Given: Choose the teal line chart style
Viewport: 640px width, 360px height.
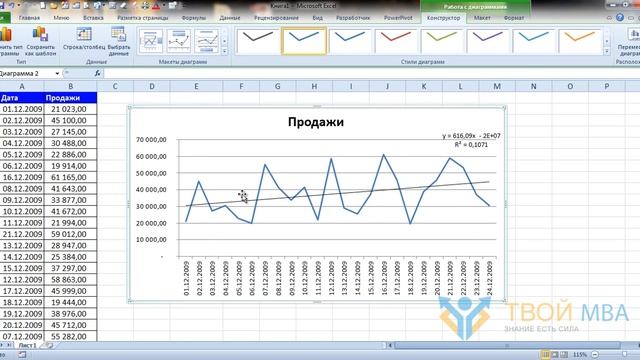Looking at the screenshot, I should point(533,41).
